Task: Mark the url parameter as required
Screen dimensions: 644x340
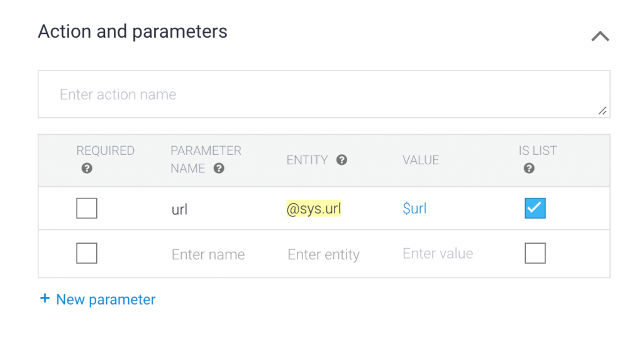Action: click(x=87, y=208)
